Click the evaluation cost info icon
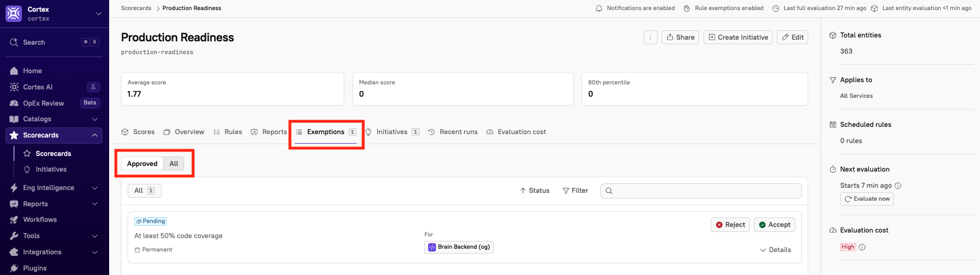This screenshot has height=275, width=980. pos(862,247)
